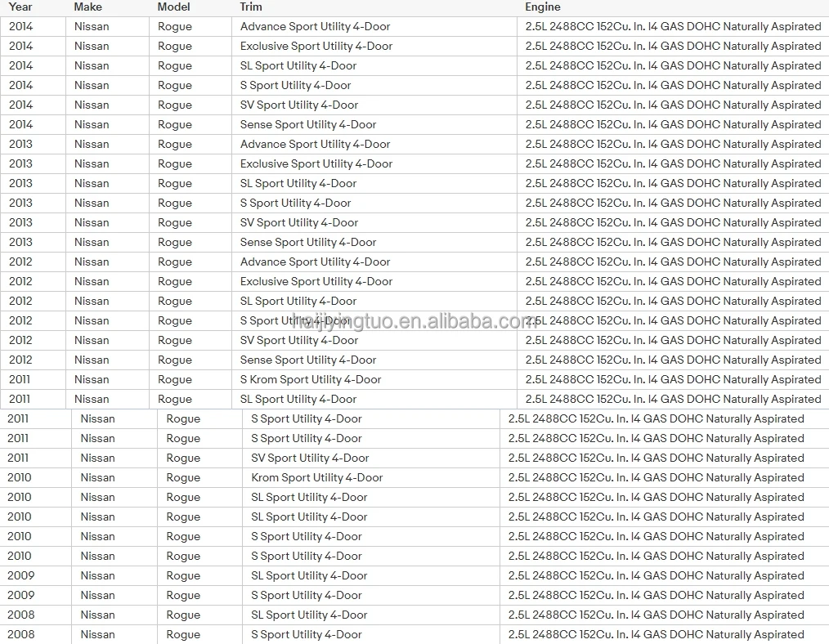Select 2011 S Krom Sport Utility 4-Door cell
Viewport: 829px width, 644px height.
374,378
